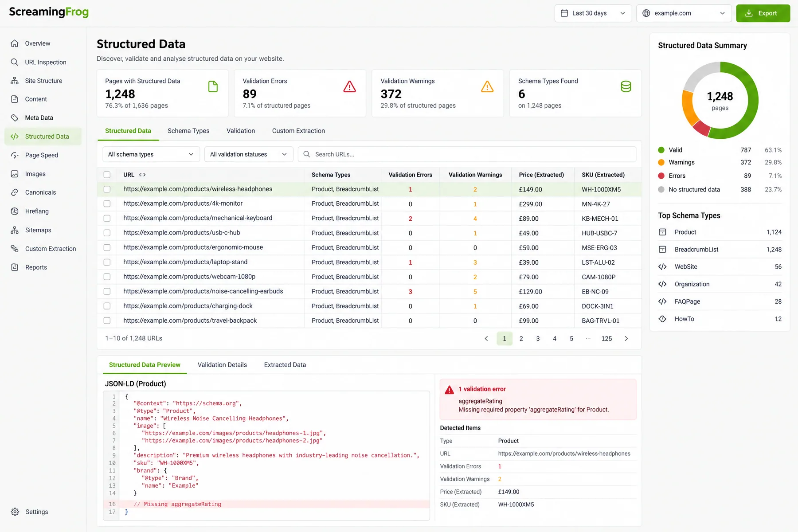The height and width of the screenshot is (532, 798).
Task: Click the orange Warnings legend dot
Action: click(x=661, y=162)
